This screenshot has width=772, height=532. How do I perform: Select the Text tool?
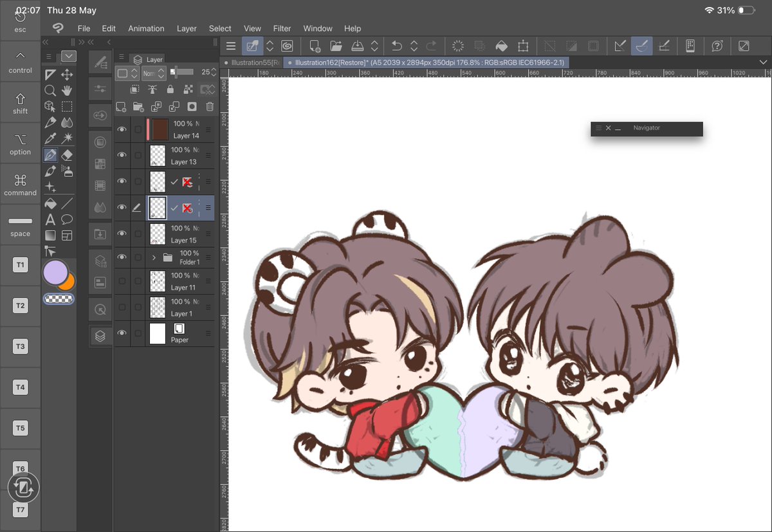(x=50, y=219)
